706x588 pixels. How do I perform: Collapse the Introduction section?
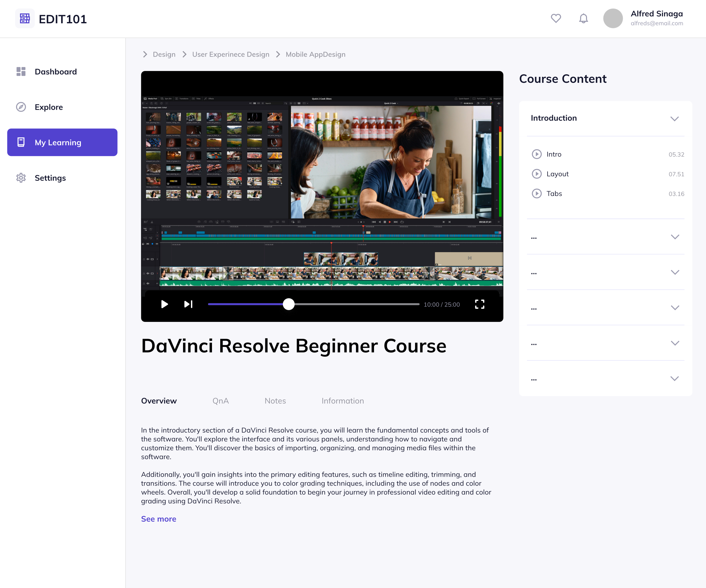pos(674,119)
